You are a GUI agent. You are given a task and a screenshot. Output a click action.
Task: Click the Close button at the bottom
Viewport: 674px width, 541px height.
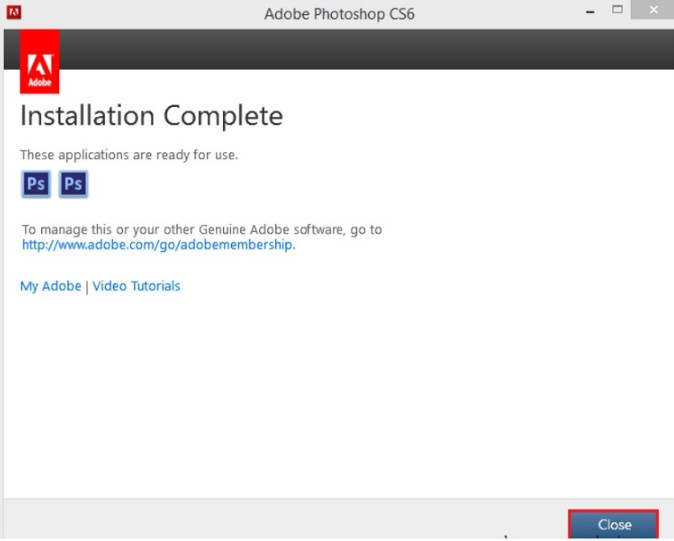point(613,525)
